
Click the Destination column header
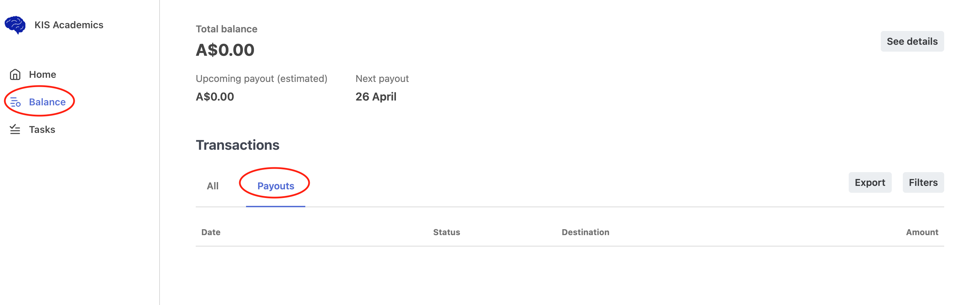(585, 232)
